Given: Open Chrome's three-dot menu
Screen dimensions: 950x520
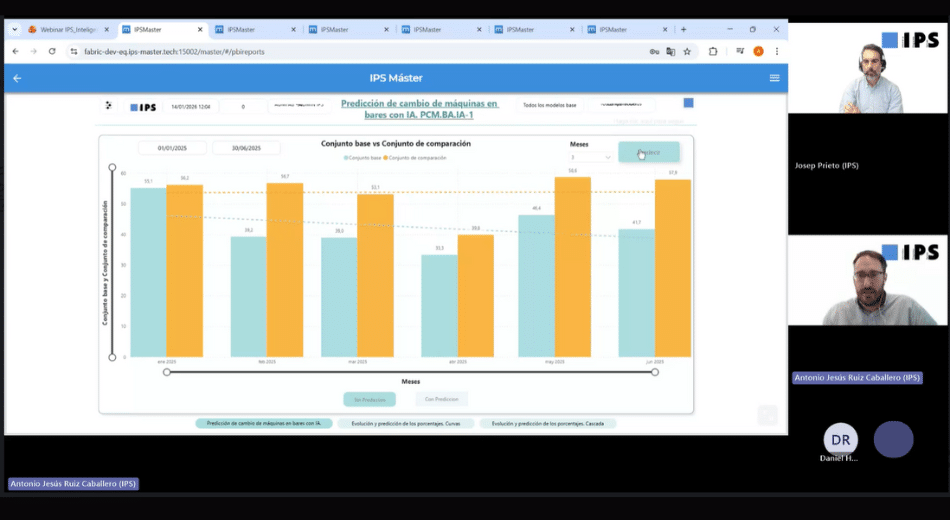Looking at the screenshot, I should 777,51.
